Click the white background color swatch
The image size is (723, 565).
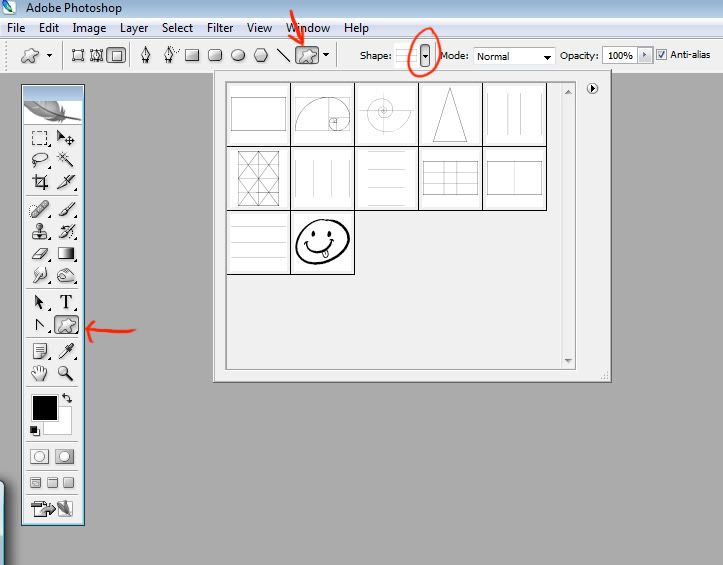click(x=63, y=427)
